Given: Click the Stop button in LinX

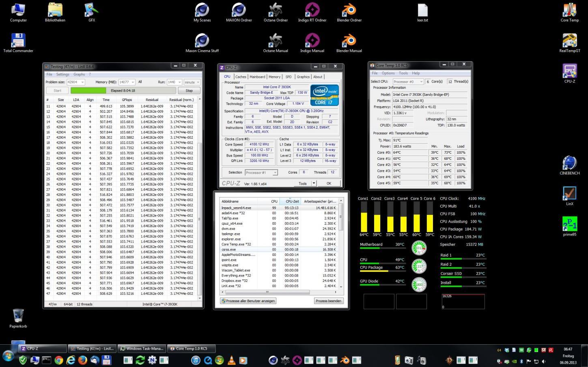Looking at the screenshot, I should coord(189,90).
